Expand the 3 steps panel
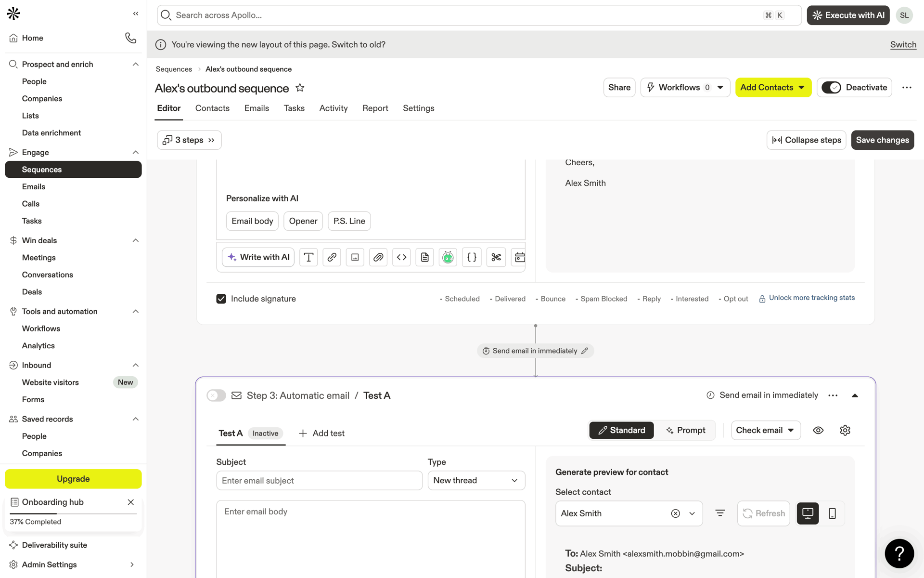The image size is (924, 578). pyautogui.click(x=189, y=140)
